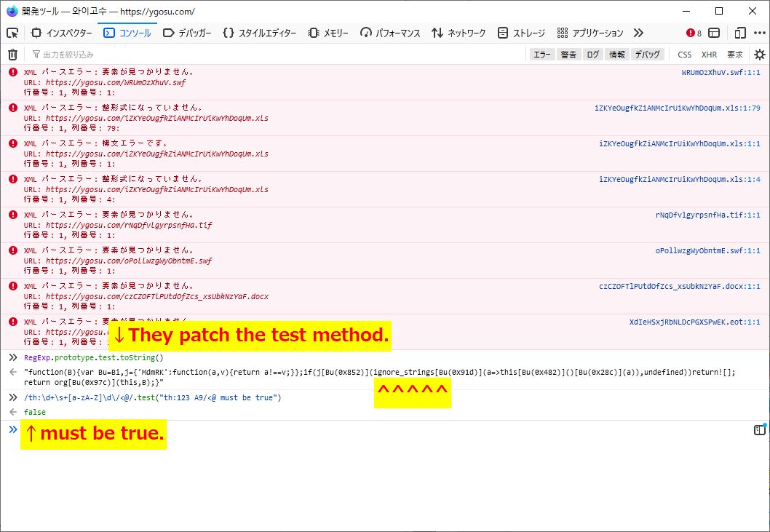Viewport: 770px width, 532px height.
Task: Open console settings via the gear icon
Action: 760,54
